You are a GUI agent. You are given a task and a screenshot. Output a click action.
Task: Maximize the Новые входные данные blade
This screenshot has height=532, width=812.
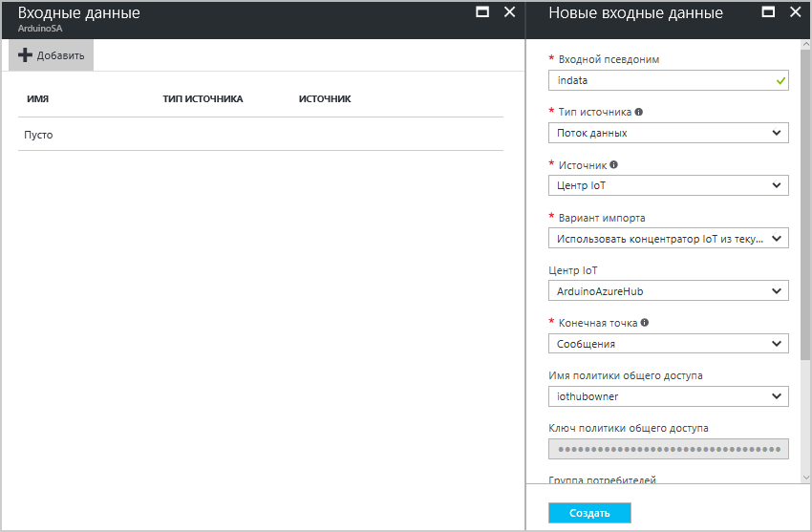pyautogui.click(x=768, y=11)
